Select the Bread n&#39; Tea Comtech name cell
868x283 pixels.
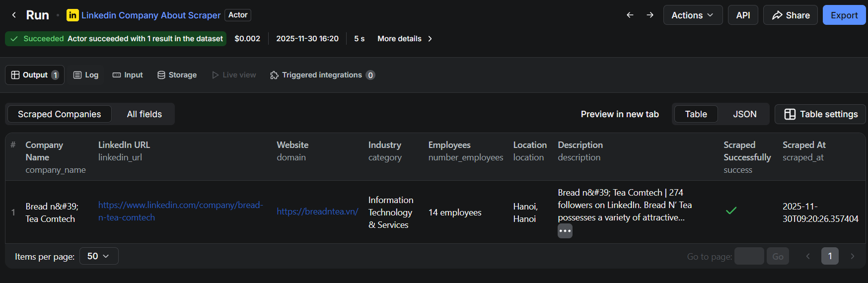[52, 212]
